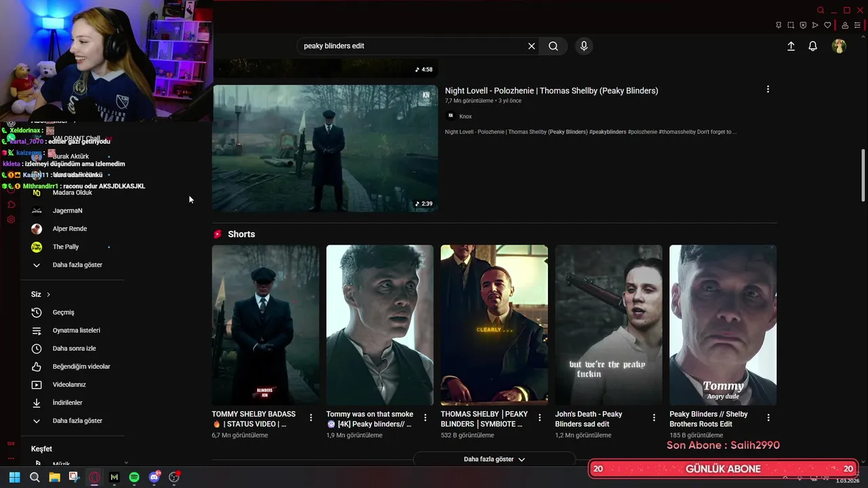This screenshot has width=868, height=488.
Task: Open Alper Rende subscription channel
Action: point(72,229)
